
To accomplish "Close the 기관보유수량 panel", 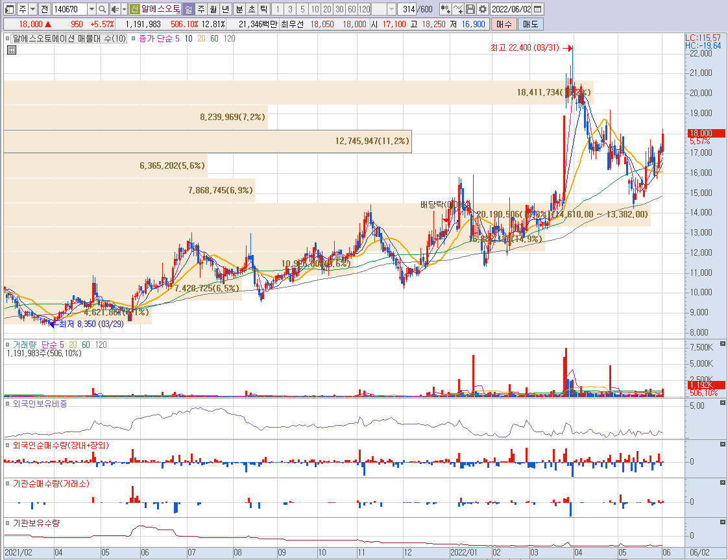I will point(722,522).
